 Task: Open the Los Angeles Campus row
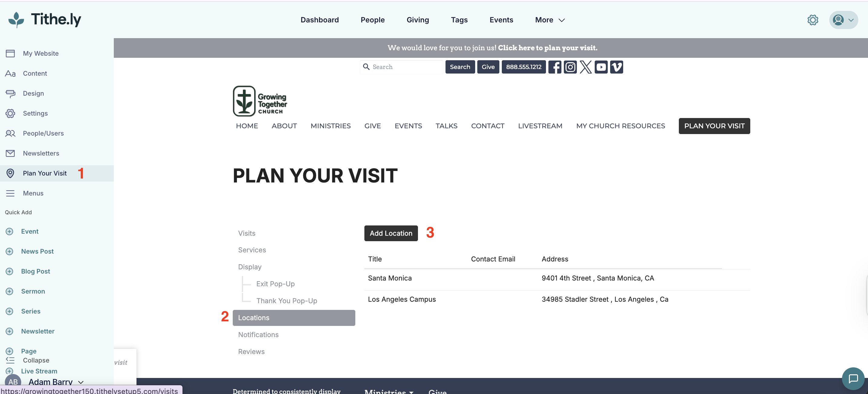point(557,299)
